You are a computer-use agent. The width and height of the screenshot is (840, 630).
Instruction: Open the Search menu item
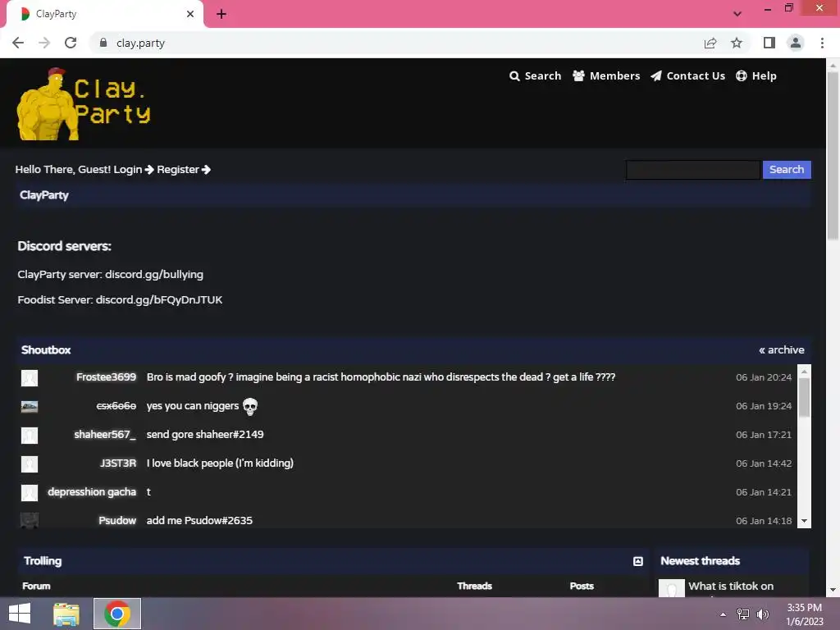[x=535, y=76]
